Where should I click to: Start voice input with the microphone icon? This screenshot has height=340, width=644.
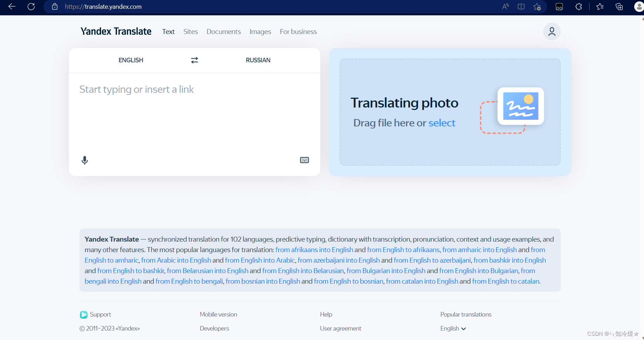(x=85, y=160)
